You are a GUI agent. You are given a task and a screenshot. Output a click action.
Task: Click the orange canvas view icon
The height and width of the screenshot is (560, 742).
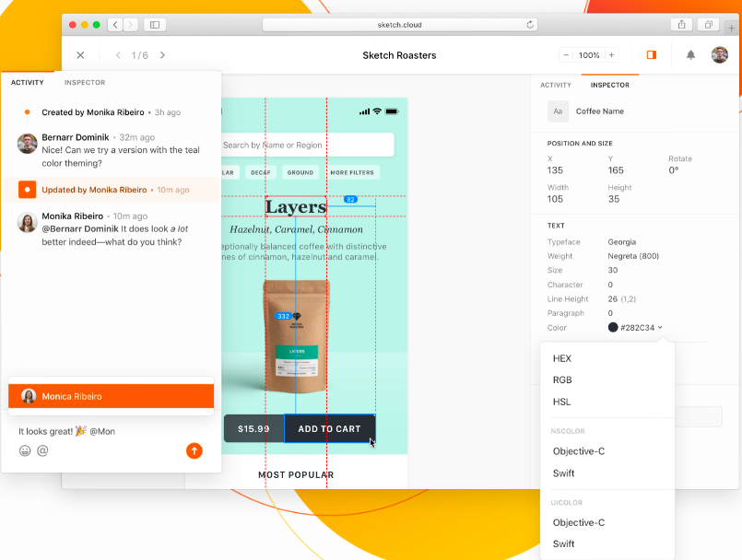coord(650,55)
